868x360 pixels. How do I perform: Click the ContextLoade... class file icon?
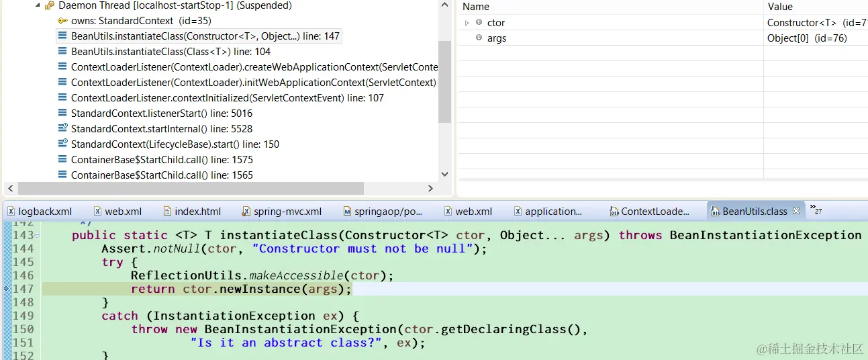pos(614,211)
